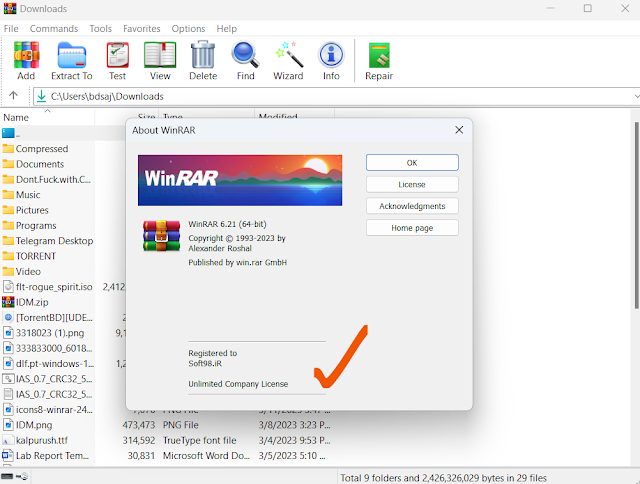Open the View file tool

160,55
